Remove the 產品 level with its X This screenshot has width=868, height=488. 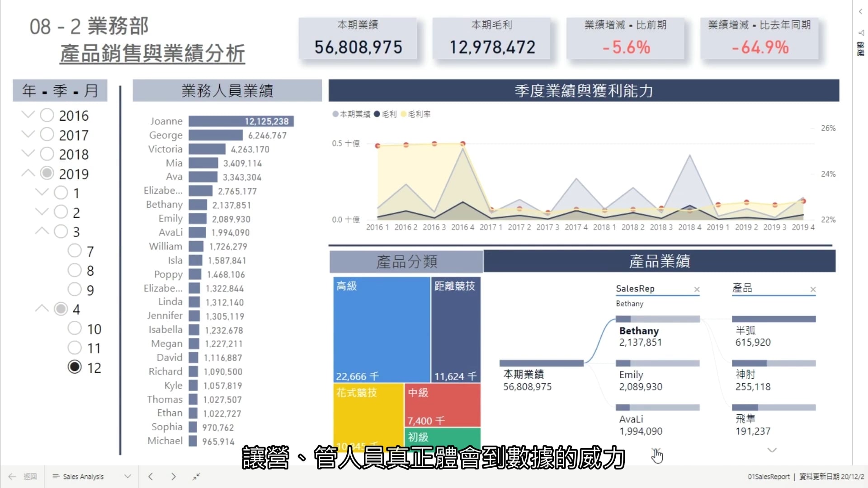pyautogui.click(x=813, y=289)
